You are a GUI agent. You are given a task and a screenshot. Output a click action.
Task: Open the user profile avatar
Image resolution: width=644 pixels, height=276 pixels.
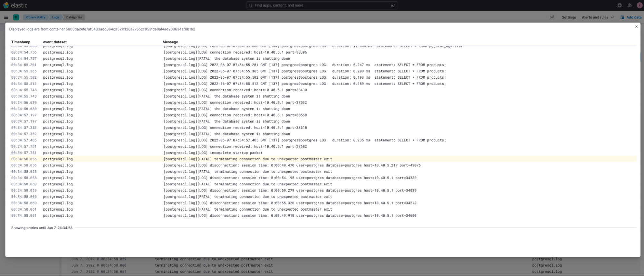point(639,5)
